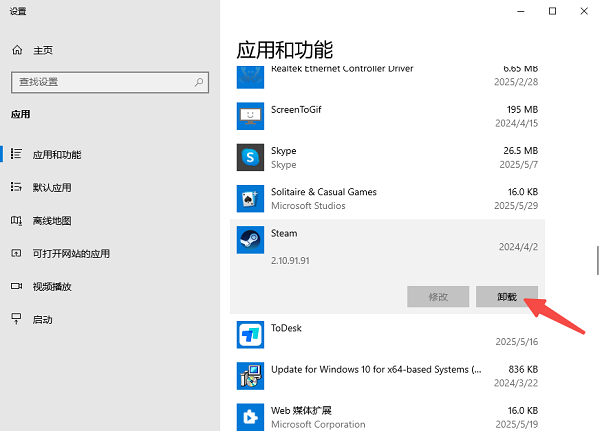
Task: Click the Steam app icon
Action: coord(249,241)
